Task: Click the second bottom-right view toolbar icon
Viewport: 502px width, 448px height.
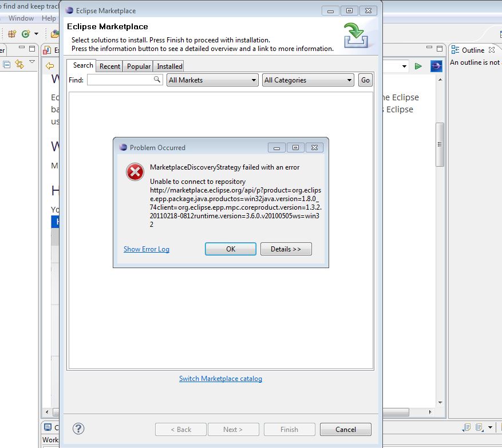Action: (479, 427)
